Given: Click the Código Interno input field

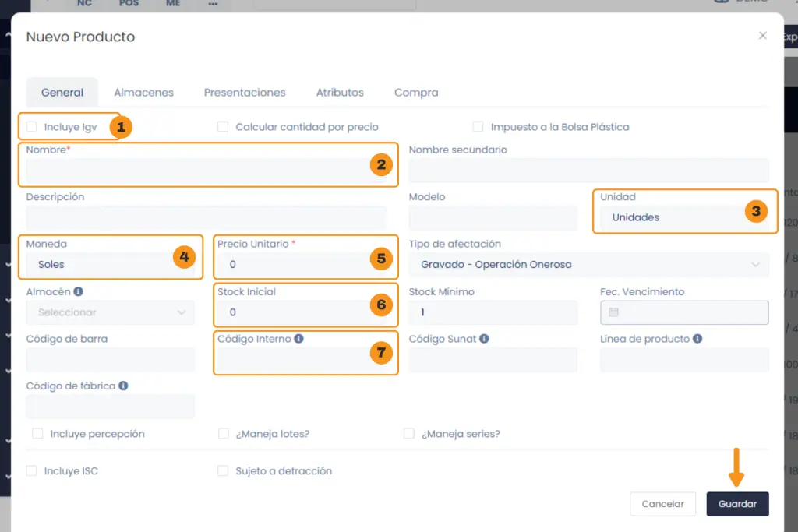Looking at the screenshot, I should 302,360.
